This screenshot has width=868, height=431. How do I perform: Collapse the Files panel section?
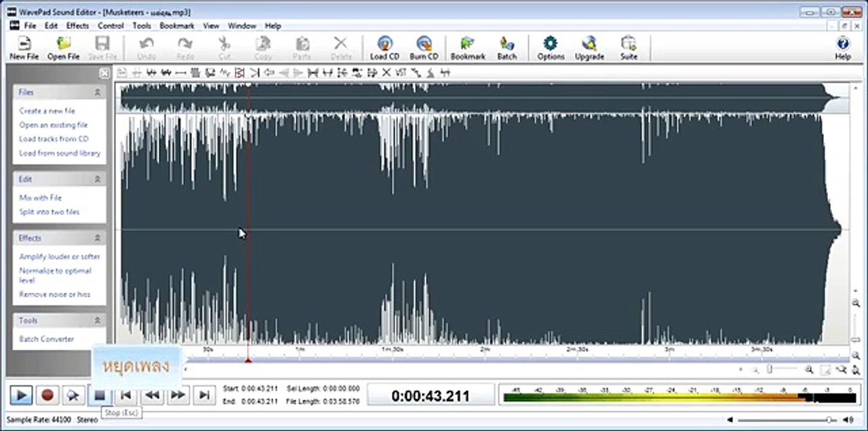pyautogui.click(x=97, y=92)
